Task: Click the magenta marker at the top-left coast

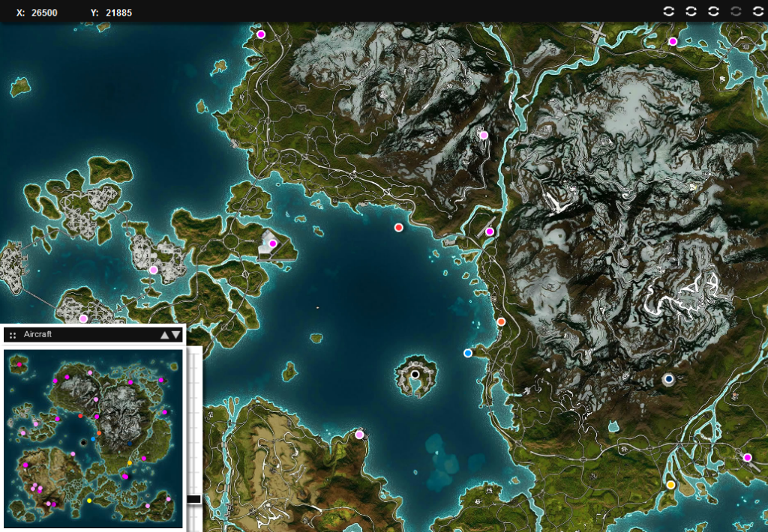Action: (x=261, y=34)
